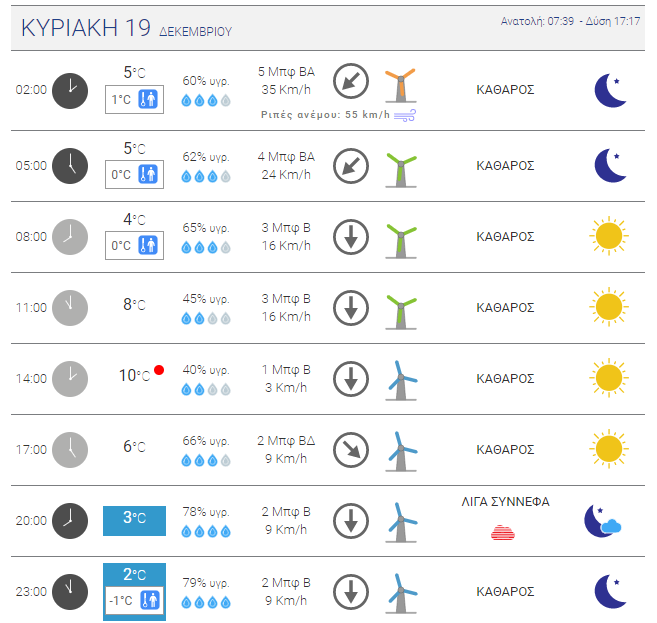The height and width of the screenshot is (623, 657).
Task: Click the 4 Μπφ ΒΑ wind text
Action: click(286, 157)
